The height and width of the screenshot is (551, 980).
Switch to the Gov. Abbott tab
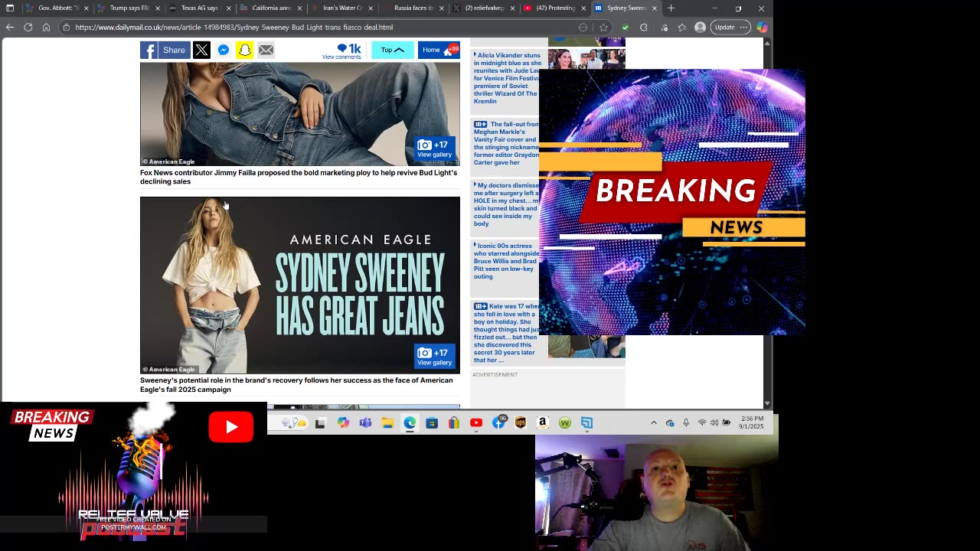[58, 8]
